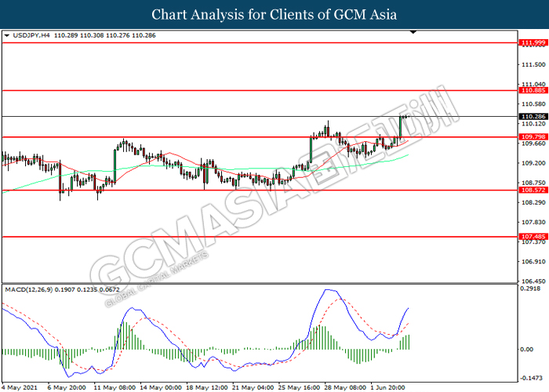Click the 106.910 price axis value
The height and width of the screenshot is (392, 549).
533,262
